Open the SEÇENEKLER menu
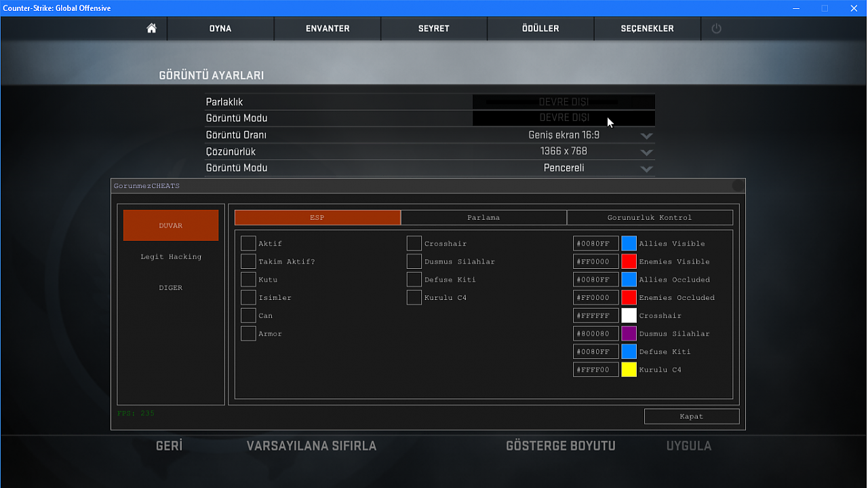Viewport: 868px width, 488px height. (x=648, y=29)
